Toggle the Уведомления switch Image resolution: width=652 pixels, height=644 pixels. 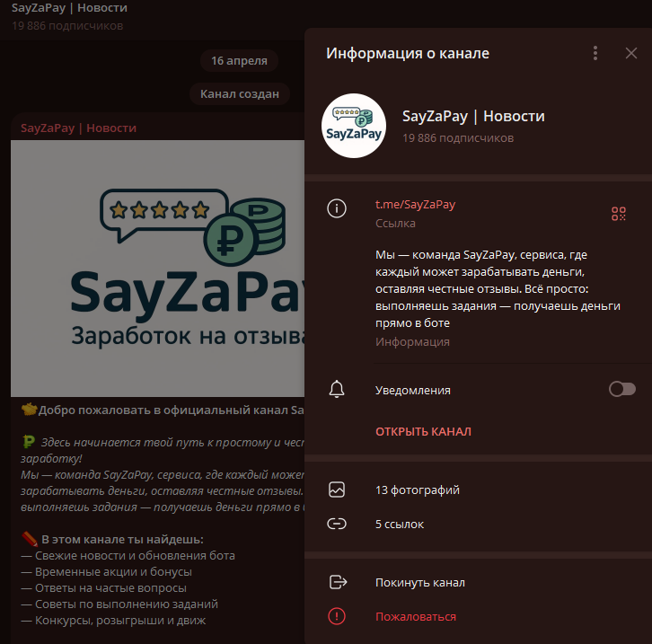tap(622, 389)
